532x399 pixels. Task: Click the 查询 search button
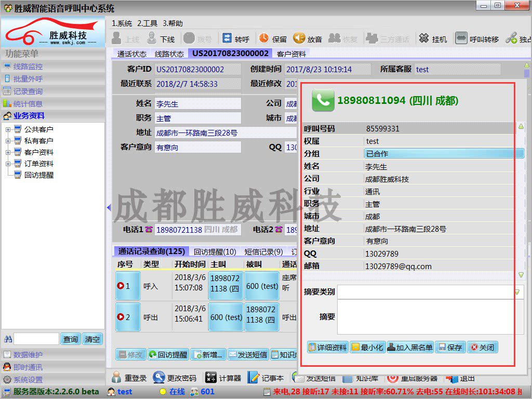pos(71,339)
